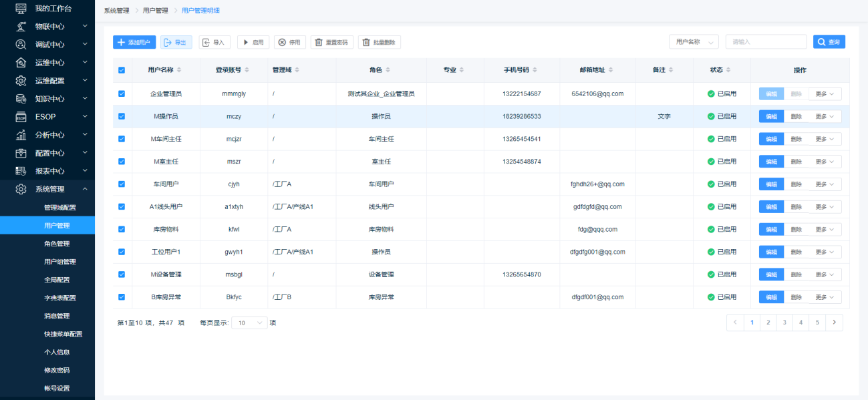Screen dimensions: 868x400
Task: Click 编辑 button for 库房物料 row
Action: [x=771, y=230]
